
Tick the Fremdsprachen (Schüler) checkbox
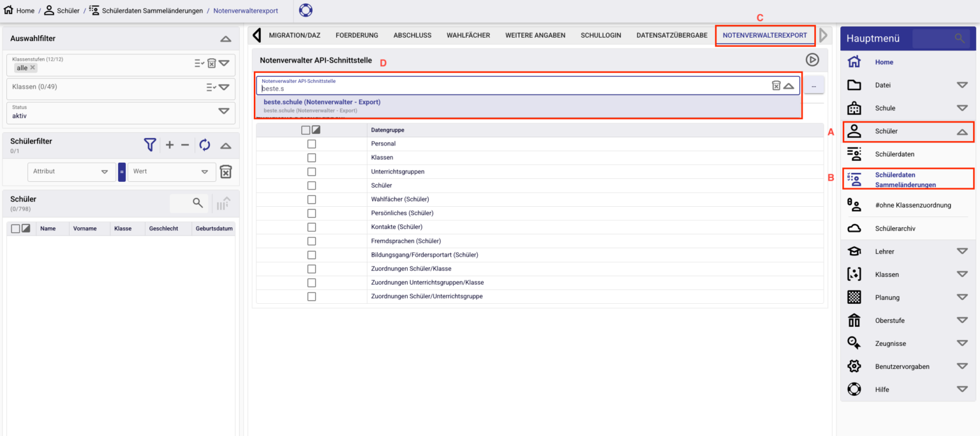[x=311, y=241]
